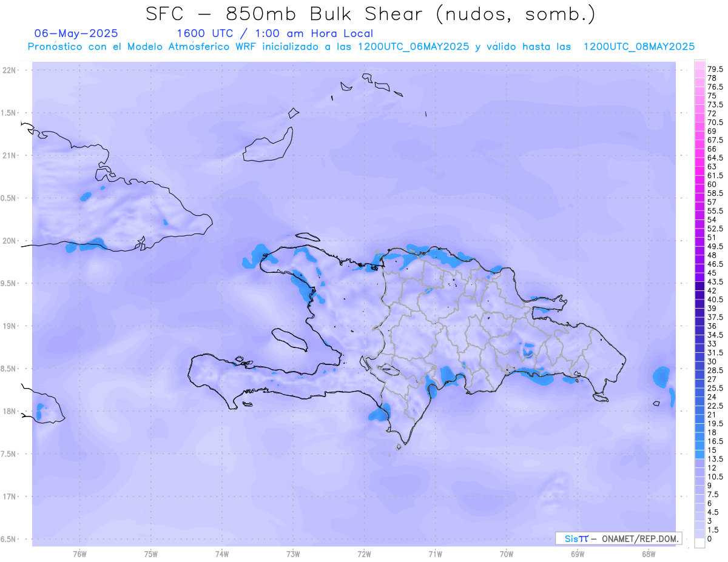Click the "75W" longitude axis label
The width and height of the screenshot is (728, 562).
[x=151, y=554]
